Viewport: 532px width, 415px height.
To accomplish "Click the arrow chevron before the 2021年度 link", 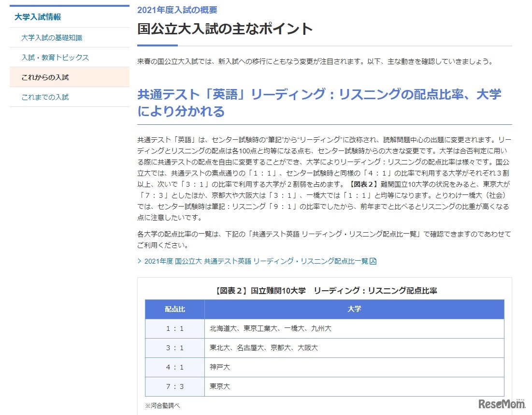I will pyautogui.click(x=139, y=261).
